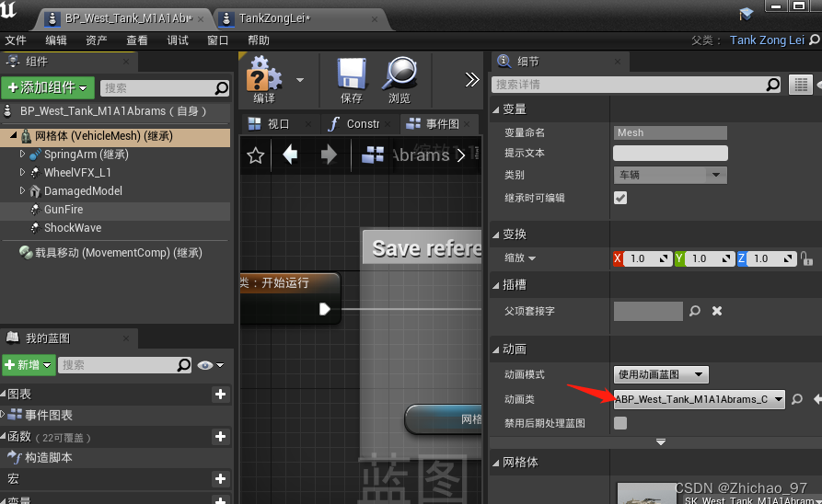The width and height of the screenshot is (822, 504).
Task: Add new graph with 图表 plus button
Action: click(220, 394)
